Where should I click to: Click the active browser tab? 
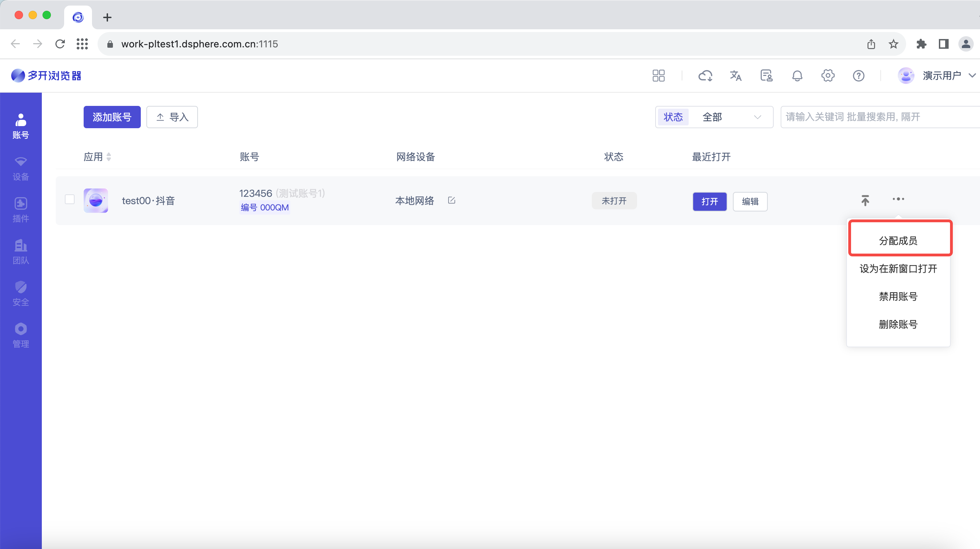[78, 17]
